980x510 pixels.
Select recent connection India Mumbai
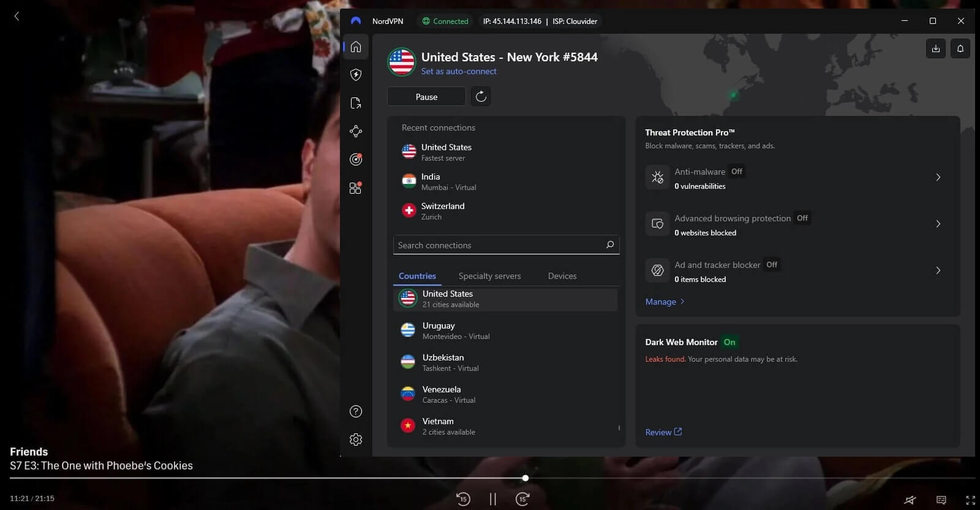coord(506,181)
